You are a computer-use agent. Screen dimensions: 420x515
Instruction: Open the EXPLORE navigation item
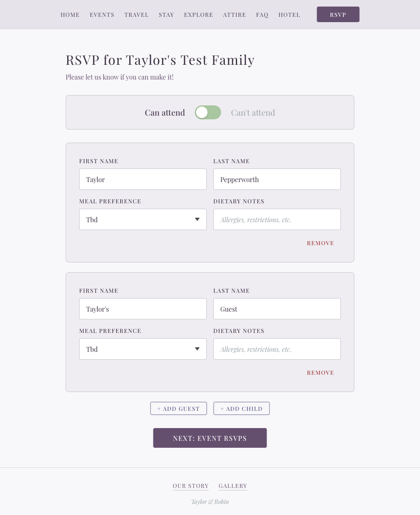(199, 15)
